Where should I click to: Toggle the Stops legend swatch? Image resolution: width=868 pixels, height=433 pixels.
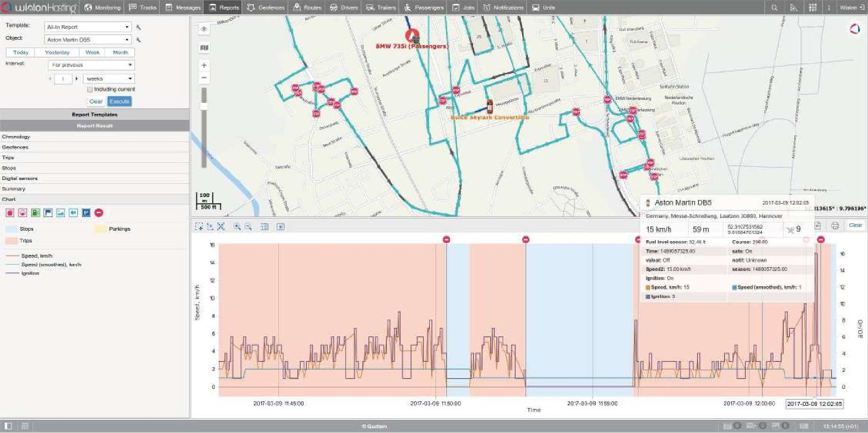coord(11,229)
